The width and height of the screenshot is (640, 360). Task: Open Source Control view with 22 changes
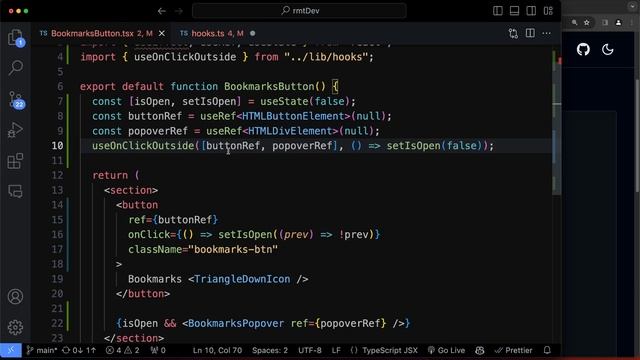[16, 99]
